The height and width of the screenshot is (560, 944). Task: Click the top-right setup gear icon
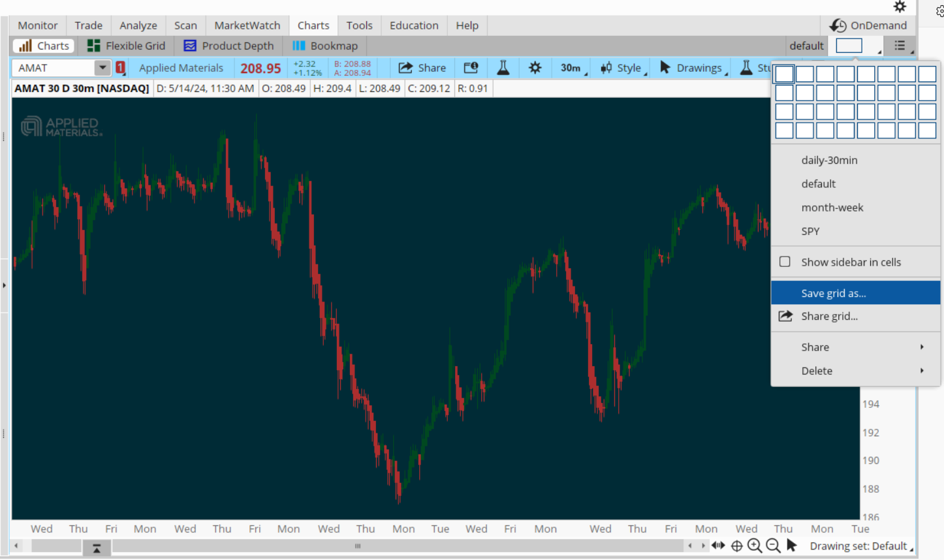[x=900, y=7]
